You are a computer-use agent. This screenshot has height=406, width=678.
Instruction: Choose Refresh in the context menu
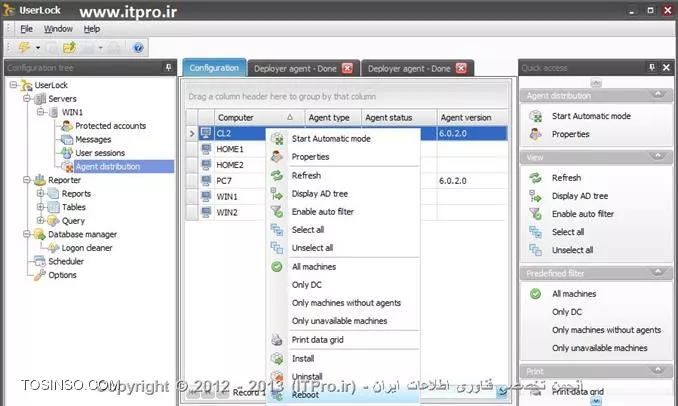click(x=343, y=176)
